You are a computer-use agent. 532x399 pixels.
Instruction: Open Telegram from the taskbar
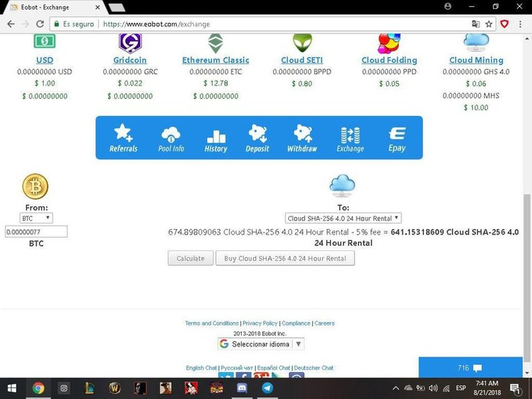[267, 388]
